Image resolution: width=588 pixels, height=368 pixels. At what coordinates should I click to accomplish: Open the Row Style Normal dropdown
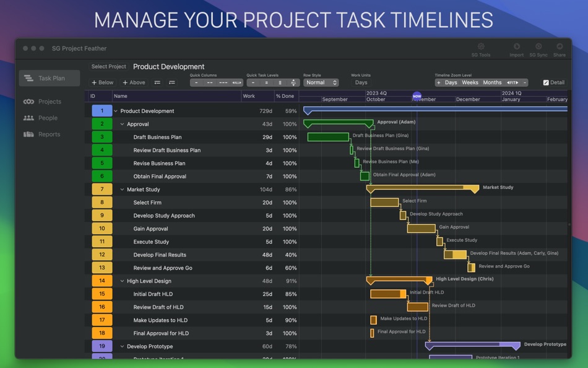[321, 82]
